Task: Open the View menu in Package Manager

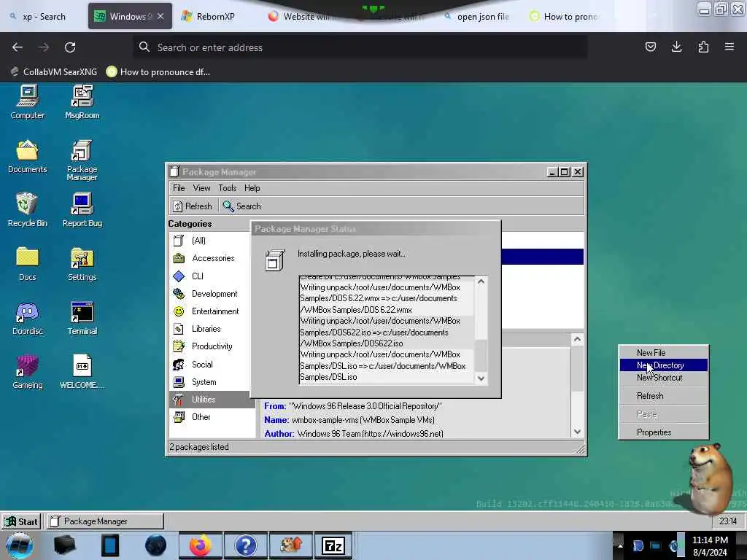Action: pyautogui.click(x=201, y=188)
